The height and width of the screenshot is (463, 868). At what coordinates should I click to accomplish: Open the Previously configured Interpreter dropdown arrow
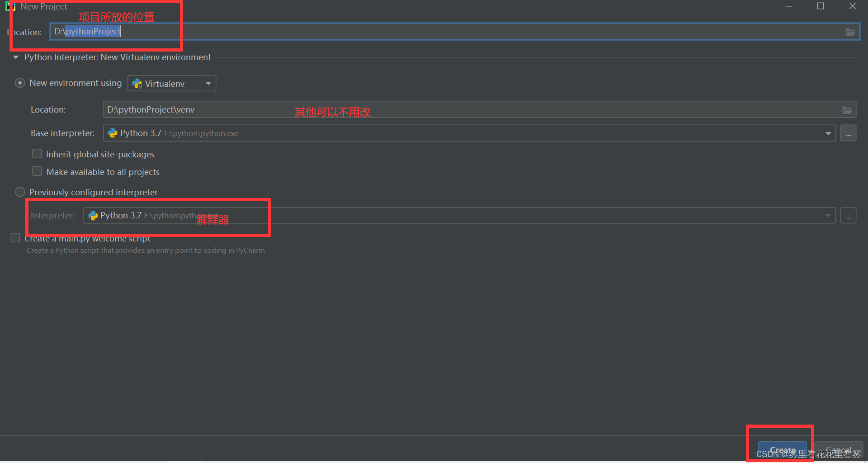click(828, 216)
